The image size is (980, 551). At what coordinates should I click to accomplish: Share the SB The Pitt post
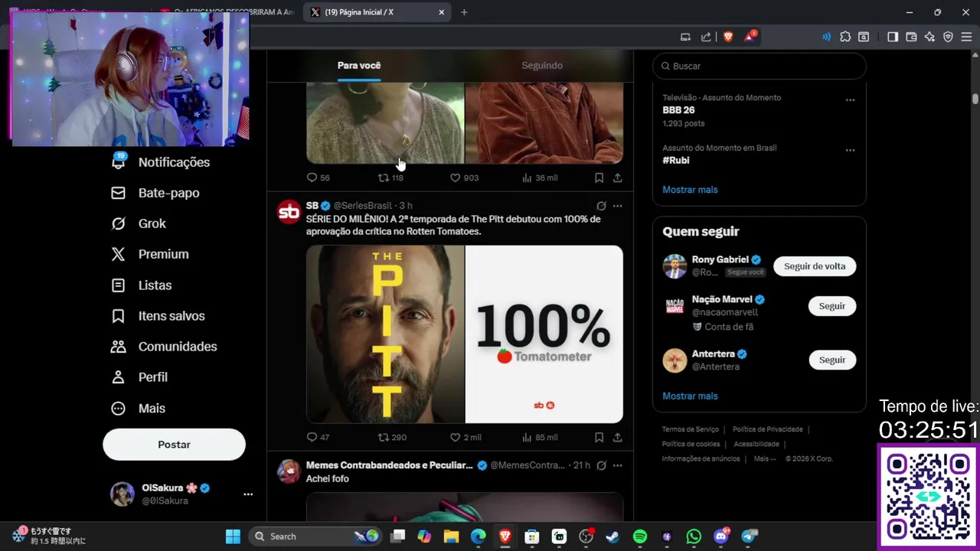click(x=617, y=438)
